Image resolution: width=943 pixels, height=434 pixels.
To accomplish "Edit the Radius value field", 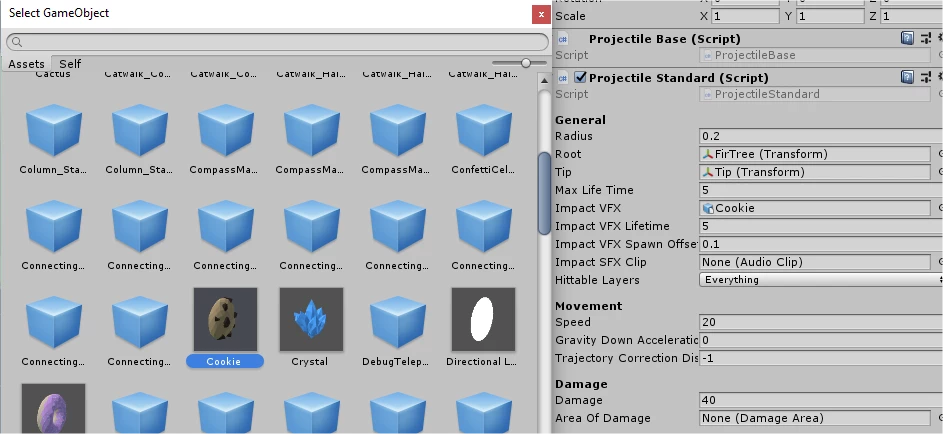I will pos(821,136).
